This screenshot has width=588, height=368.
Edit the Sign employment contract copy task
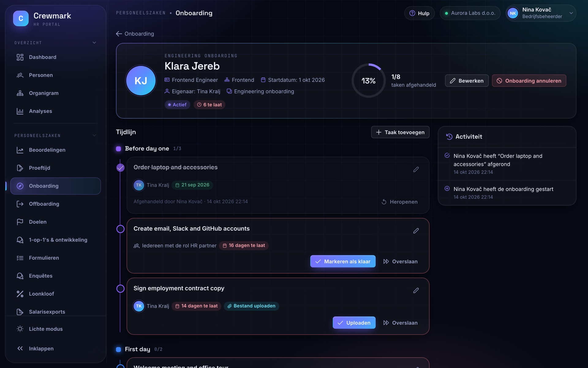click(x=416, y=290)
